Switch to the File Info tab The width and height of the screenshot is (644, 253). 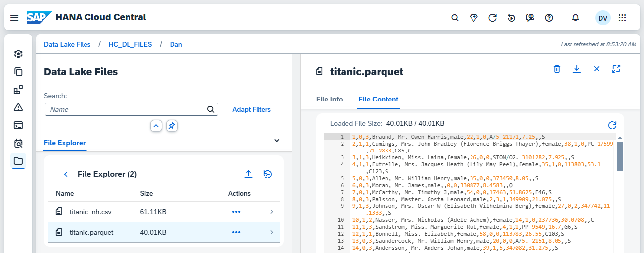click(330, 99)
